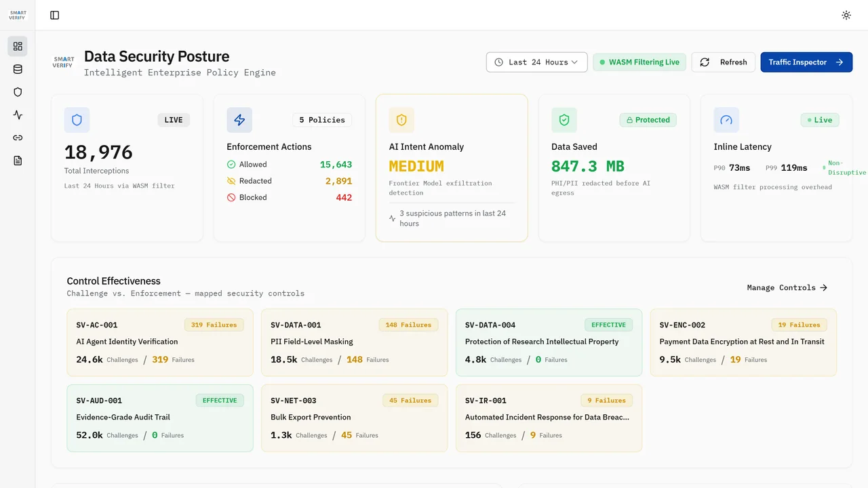The height and width of the screenshot is (488, 868).
Task: Click the suspicious patterns pulse icon
Action: click(x=393, y=219)
